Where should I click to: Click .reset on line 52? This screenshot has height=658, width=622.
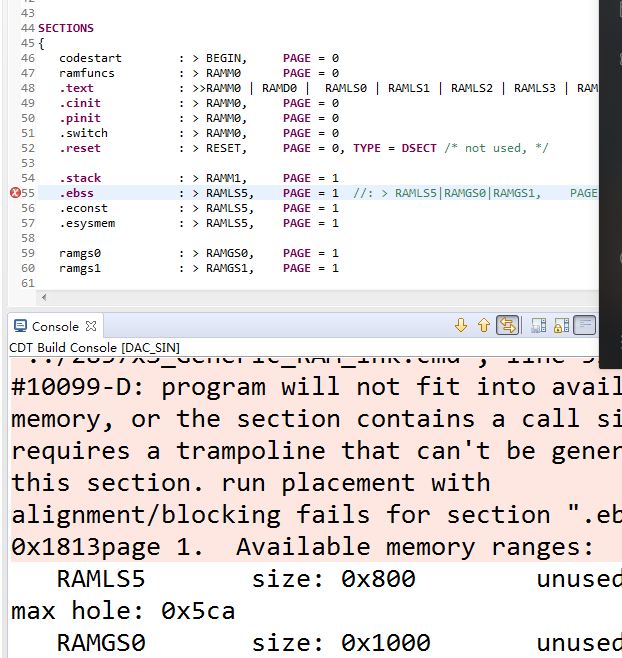pos(80,148)
